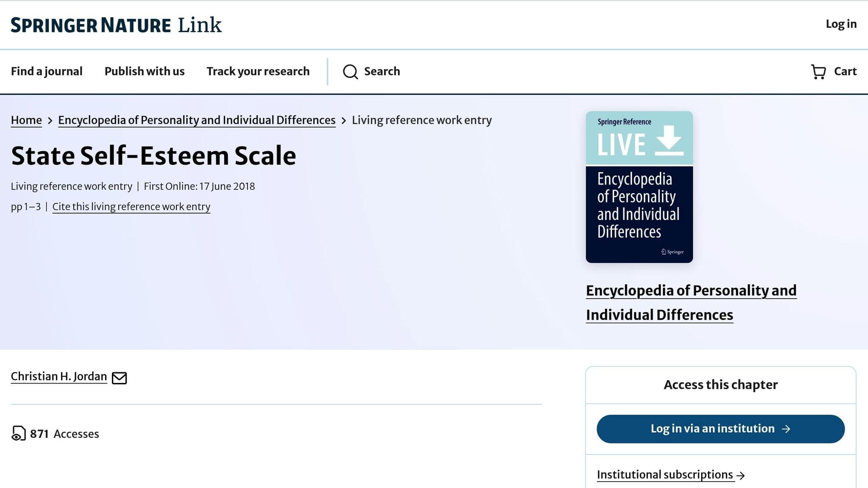The width and height of the screenshot is (868, 488).
Task: Open Encyclopedia of Personality and Individual Differences breadcrumb
Action: click(x=196, y=120)
